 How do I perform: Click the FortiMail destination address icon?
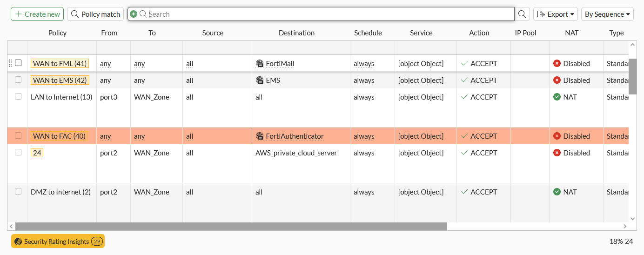point(260,64)
